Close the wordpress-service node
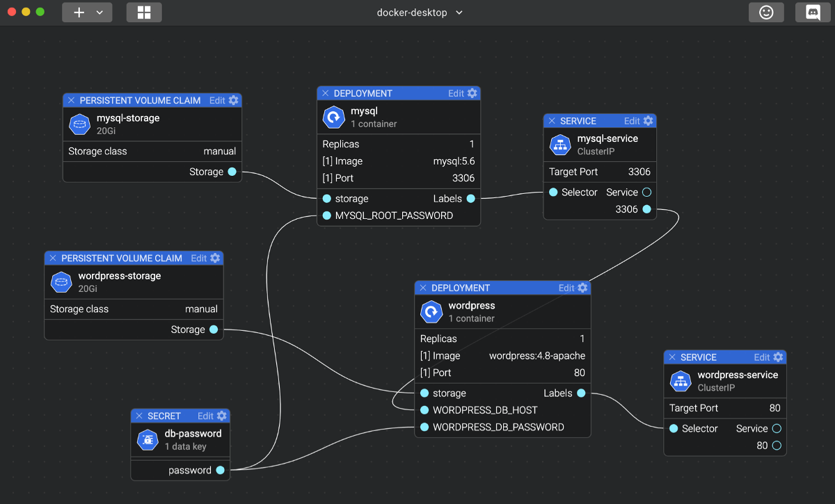Screen dimensions: 835x504 [672, 358]
